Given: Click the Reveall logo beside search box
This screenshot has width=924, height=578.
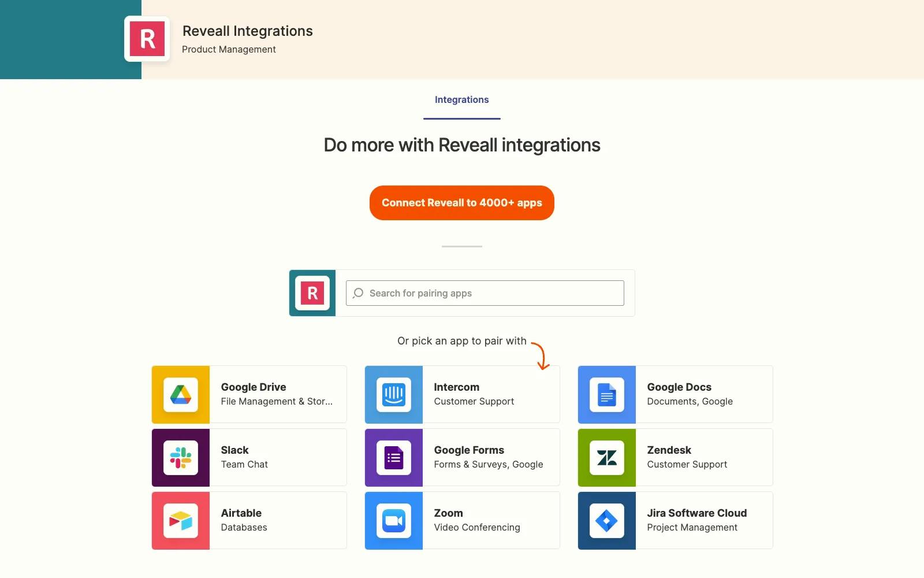Looking at the screenshot, I should point(312,293).
